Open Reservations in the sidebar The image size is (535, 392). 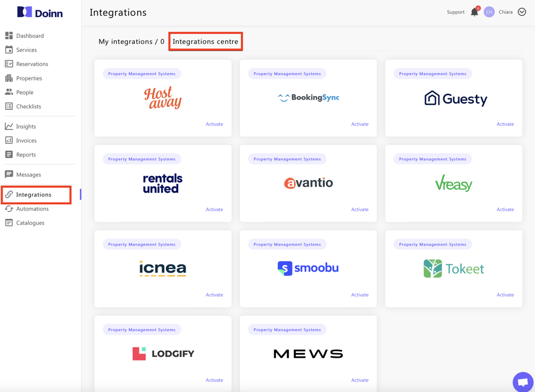tap(32, 64)
